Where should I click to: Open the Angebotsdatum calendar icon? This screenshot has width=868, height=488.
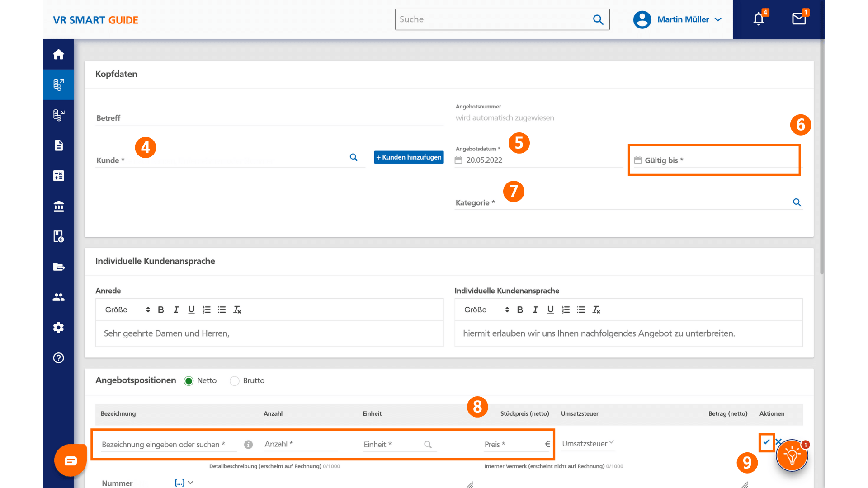point(458,160)
